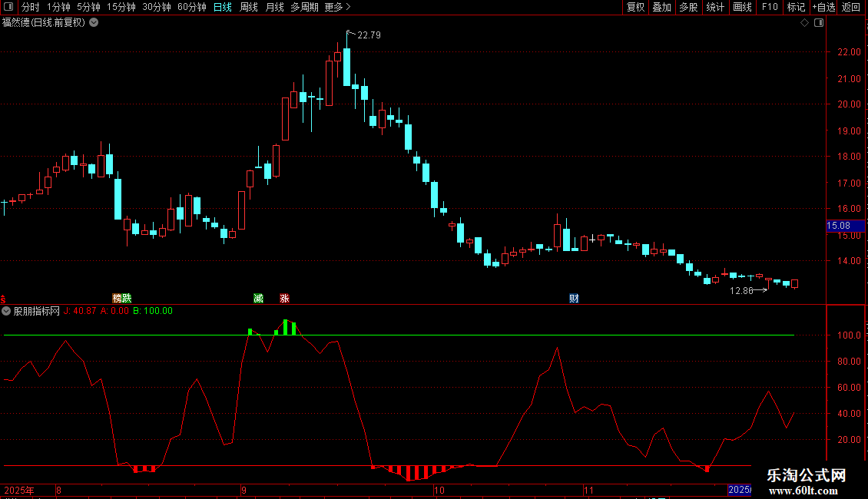Expand the 股朋指标网 indicator dropdown
868x499 pixels.
pos(6,311)
